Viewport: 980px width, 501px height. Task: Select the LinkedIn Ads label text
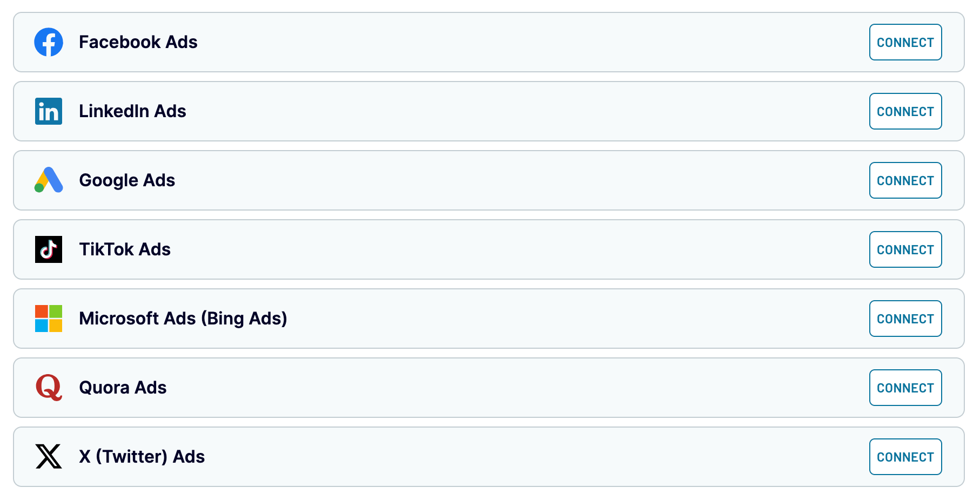tap(132, 111)
